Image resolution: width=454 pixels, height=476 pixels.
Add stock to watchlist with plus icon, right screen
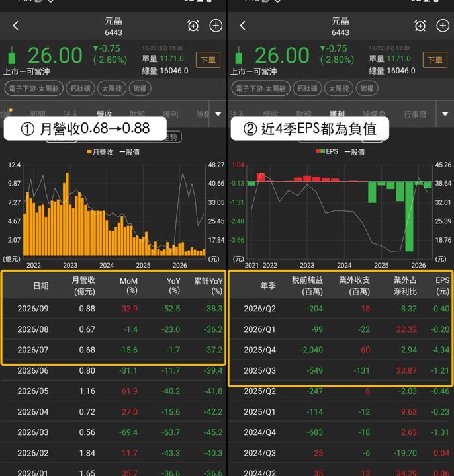click(x=443, y=26)
